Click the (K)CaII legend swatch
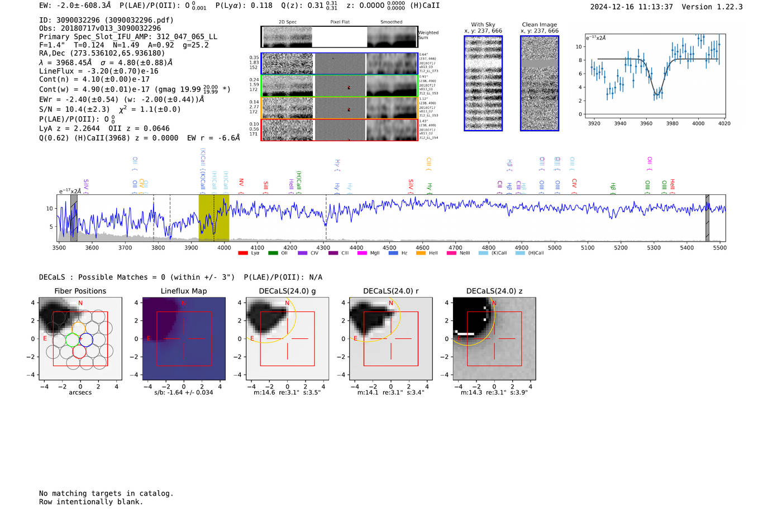This screenshot has height=532, width=782. [x=483, y=253]
